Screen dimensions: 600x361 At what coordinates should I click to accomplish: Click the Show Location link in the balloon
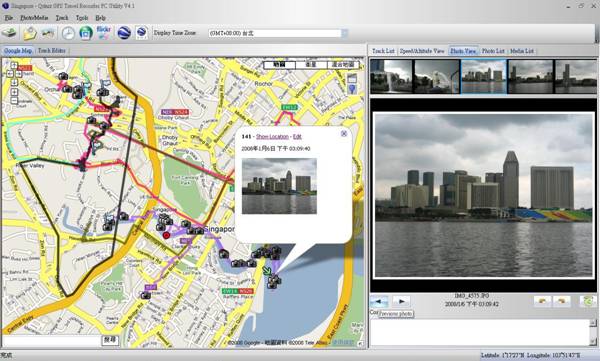272,137
